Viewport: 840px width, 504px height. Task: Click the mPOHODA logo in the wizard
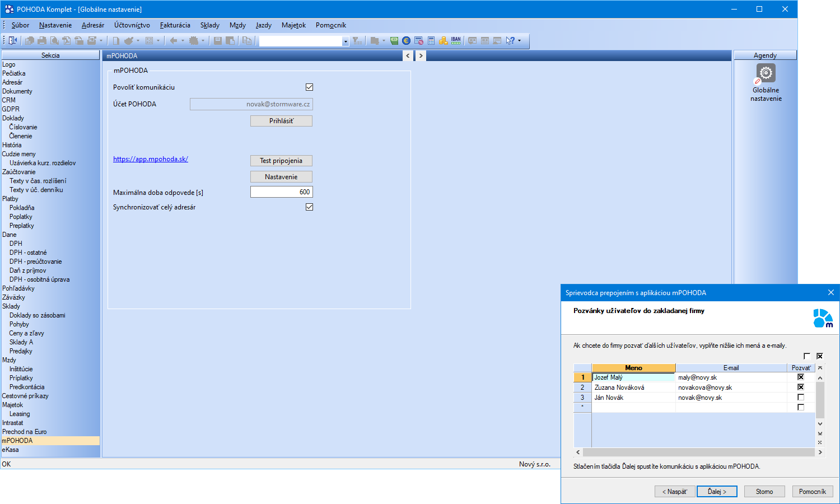(x=823, y=318)
